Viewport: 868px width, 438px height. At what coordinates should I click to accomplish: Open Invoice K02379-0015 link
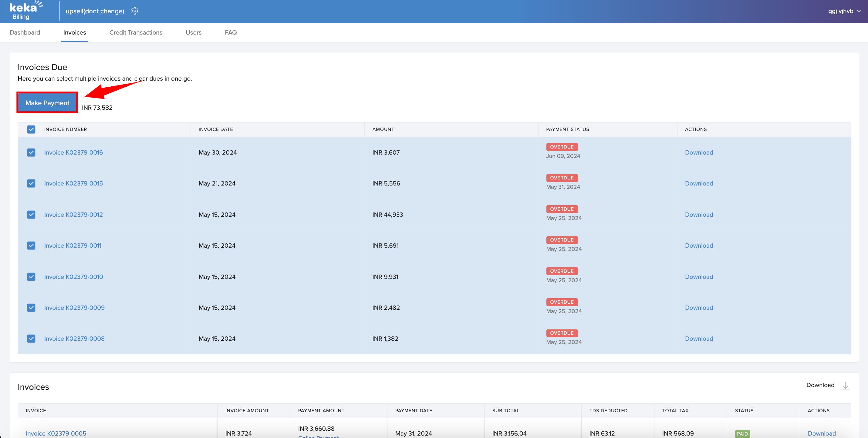coord(73,183)
